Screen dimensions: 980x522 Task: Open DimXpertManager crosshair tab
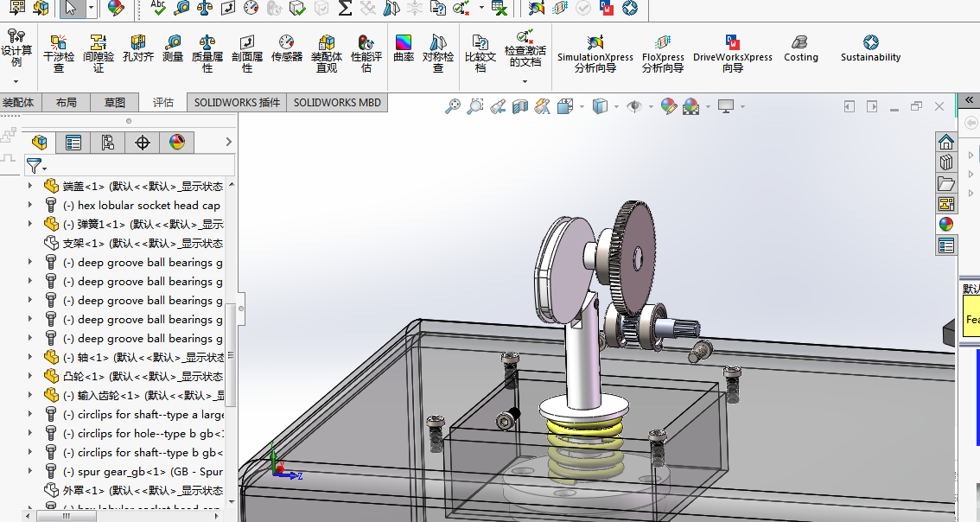coord(143,143)
